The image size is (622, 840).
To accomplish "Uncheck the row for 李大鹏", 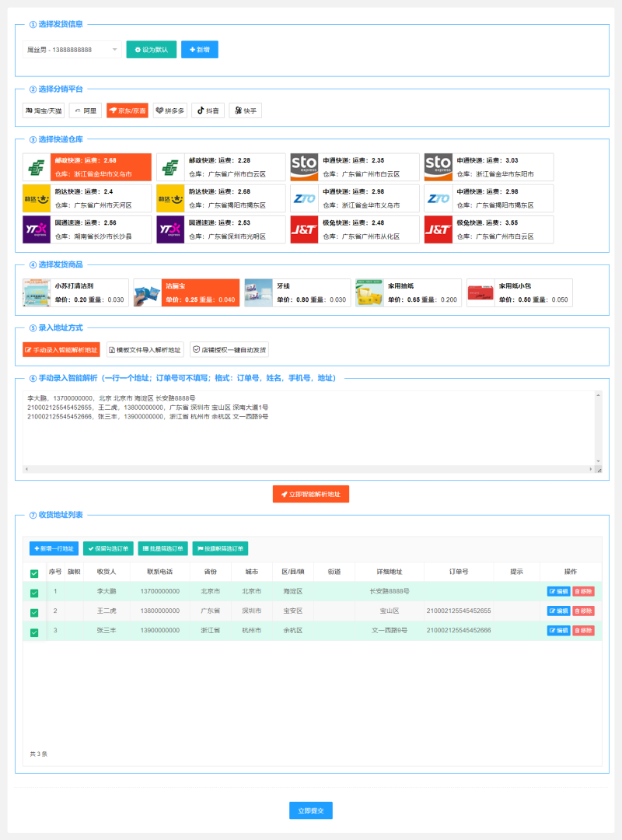I will (x=34, y=593).
